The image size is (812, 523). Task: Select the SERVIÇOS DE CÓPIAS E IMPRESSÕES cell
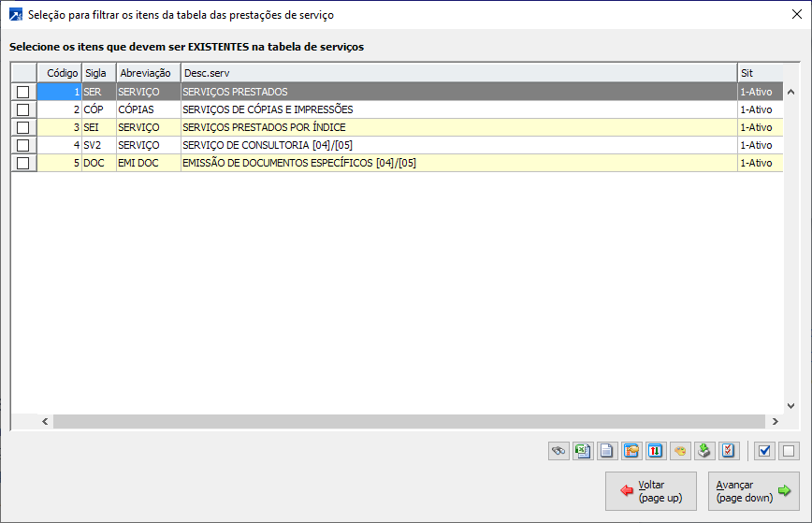tap(458, 109)
